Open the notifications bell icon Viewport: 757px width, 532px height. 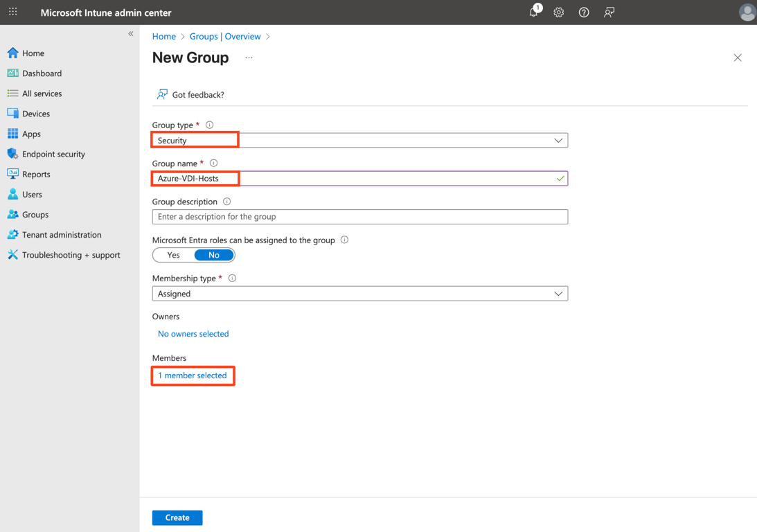533,12
